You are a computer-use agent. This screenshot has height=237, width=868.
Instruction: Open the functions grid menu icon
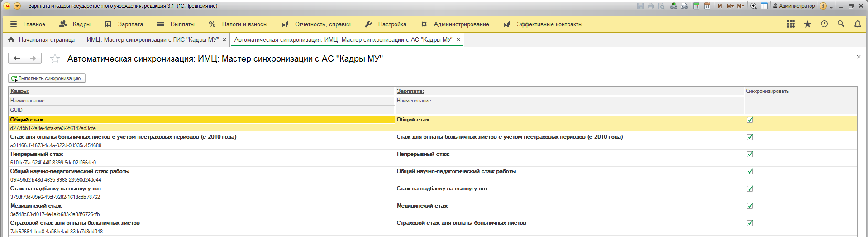[x=791, y=24]
